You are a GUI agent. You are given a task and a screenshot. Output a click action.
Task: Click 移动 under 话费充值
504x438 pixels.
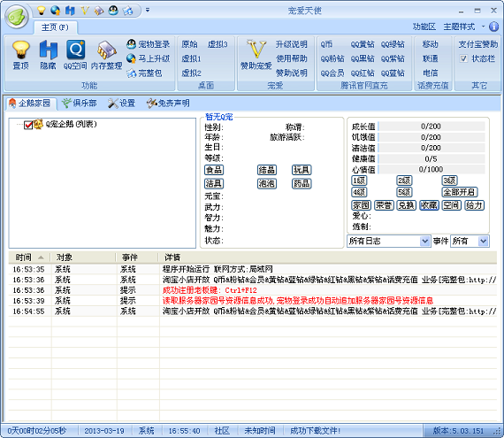click(x=430, y=44)
